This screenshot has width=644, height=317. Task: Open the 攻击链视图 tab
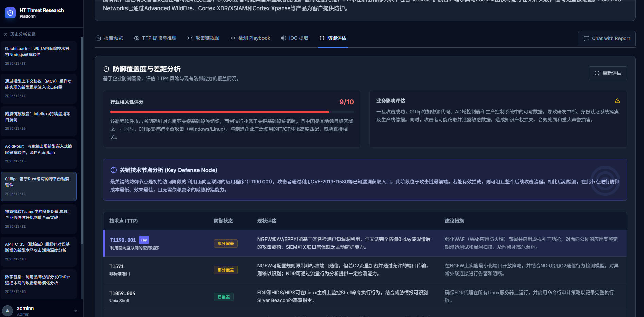[203, 38]
